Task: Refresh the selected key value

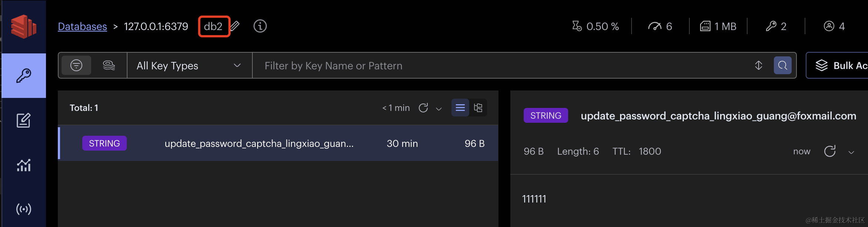Action: pyautogui.click(x=830, y=151)
